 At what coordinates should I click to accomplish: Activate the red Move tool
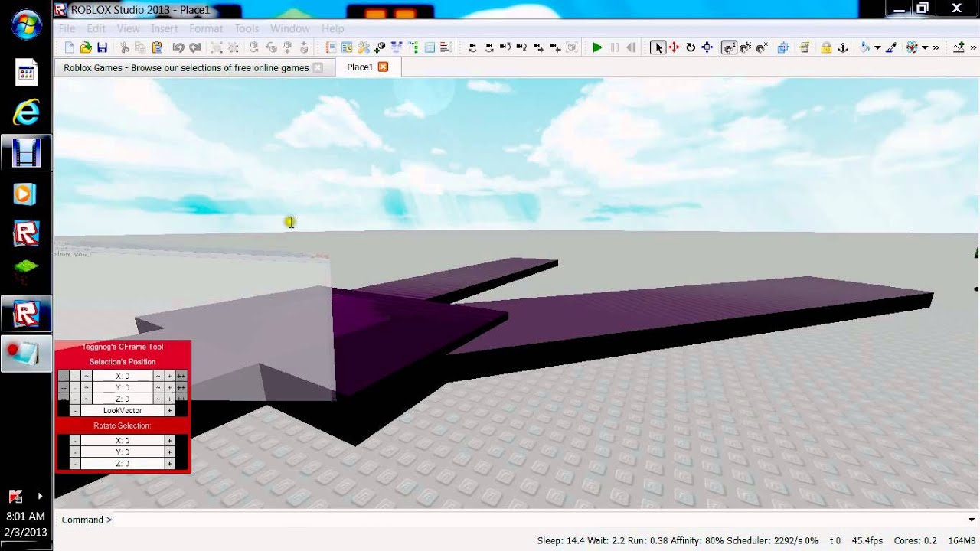click(x=674, y=47)
